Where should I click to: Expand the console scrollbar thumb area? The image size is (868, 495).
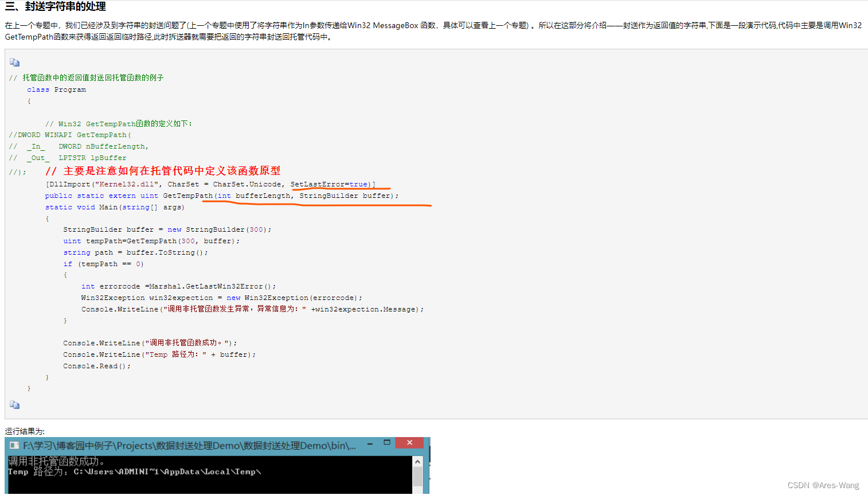point(418,476)
